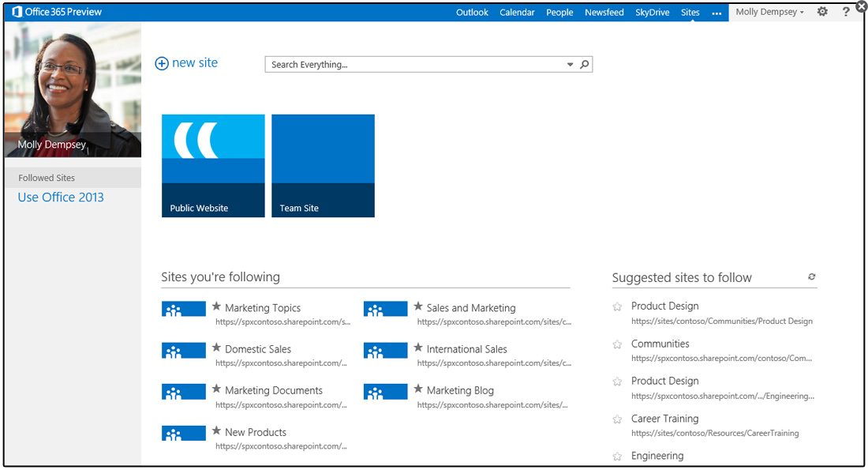Open the suggested Communities site link

660,344
